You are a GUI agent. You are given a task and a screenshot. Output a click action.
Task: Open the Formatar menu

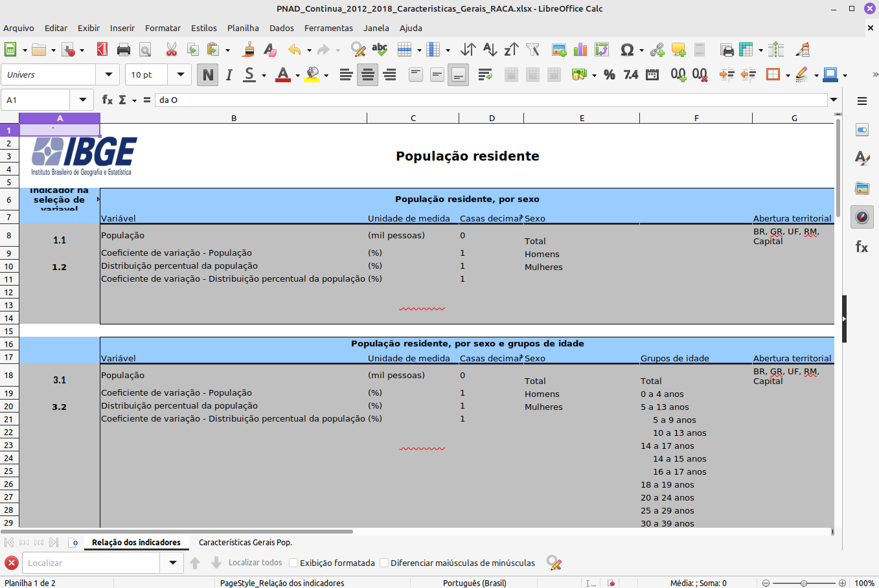163,28
